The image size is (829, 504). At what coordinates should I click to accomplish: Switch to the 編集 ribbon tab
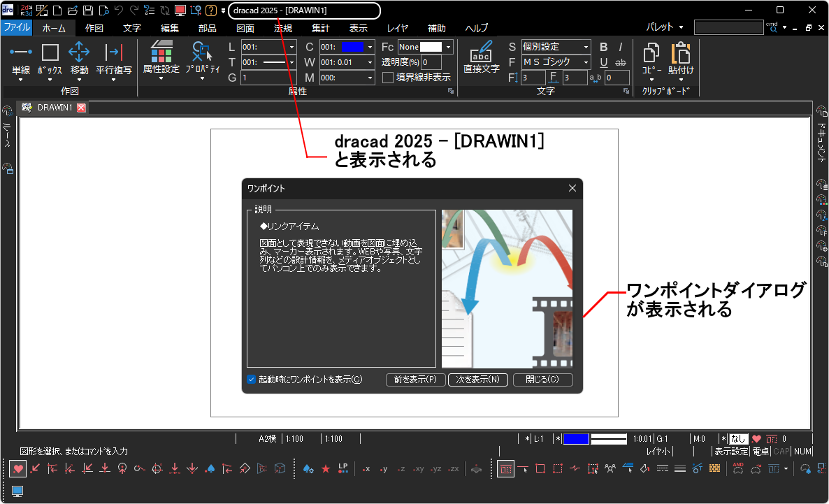click(170, 28)
